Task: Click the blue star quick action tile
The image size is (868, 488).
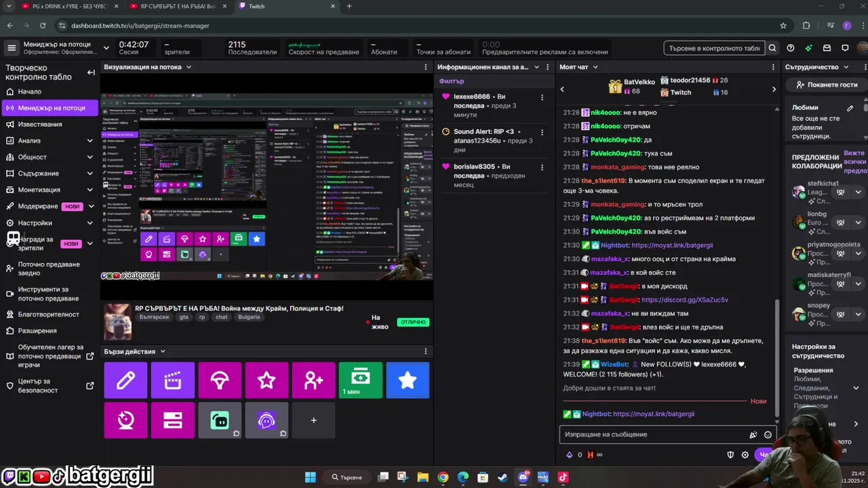Action: 408,380
